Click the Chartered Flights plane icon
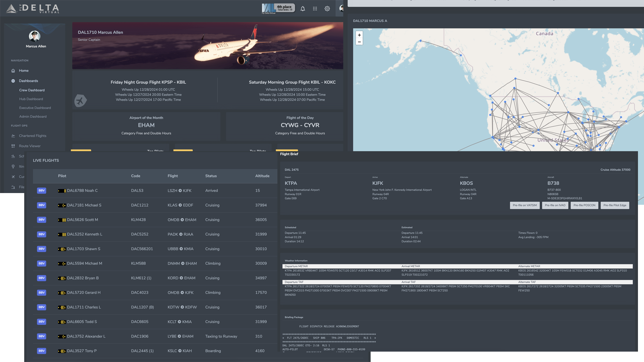The width and height of the screenshot is (644, 362). (x=13, y=136)
